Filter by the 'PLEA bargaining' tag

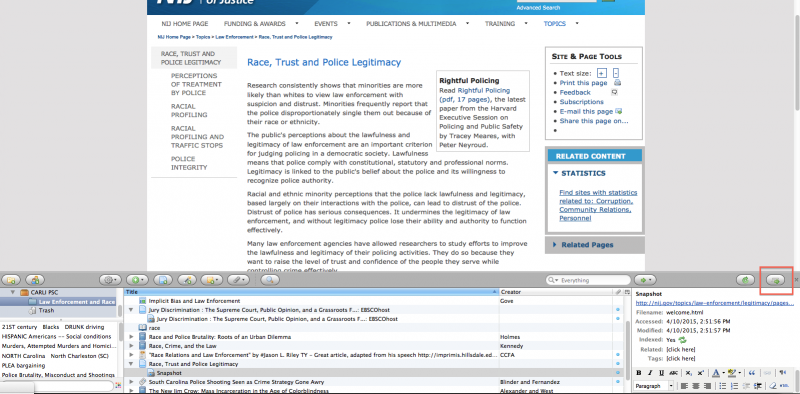(23, 365)
